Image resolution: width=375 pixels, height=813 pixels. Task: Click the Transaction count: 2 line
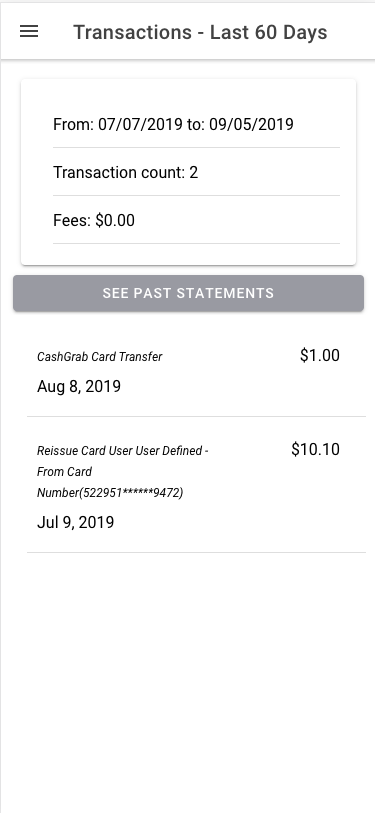click(x=126, y=172)
